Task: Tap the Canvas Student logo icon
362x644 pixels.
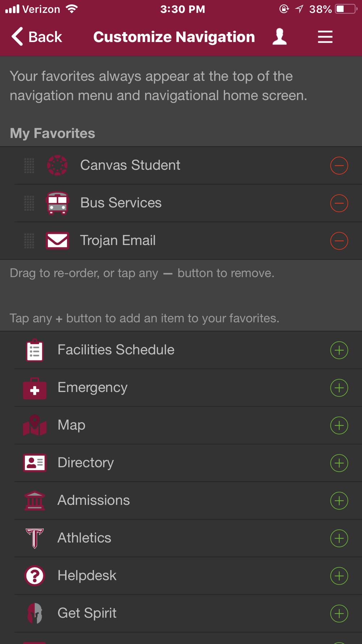Action: click(x=57, y=166)
